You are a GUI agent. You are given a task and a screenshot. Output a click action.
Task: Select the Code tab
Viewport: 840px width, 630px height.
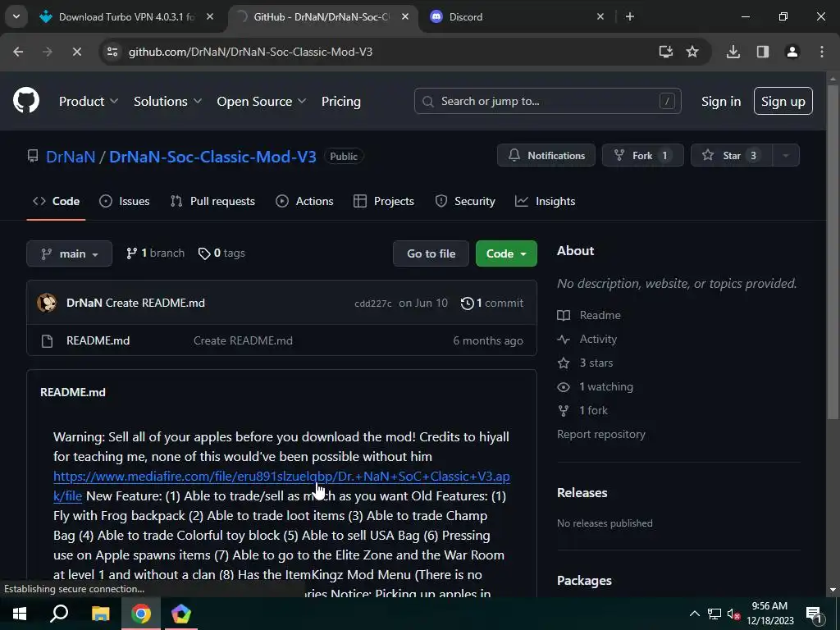coord(57,202)
